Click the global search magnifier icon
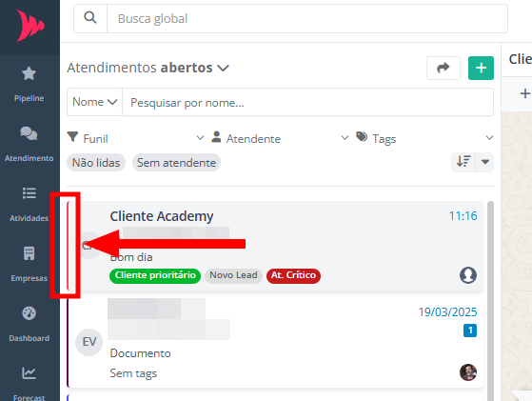This screenshot has height=401, width=532. 90,18
